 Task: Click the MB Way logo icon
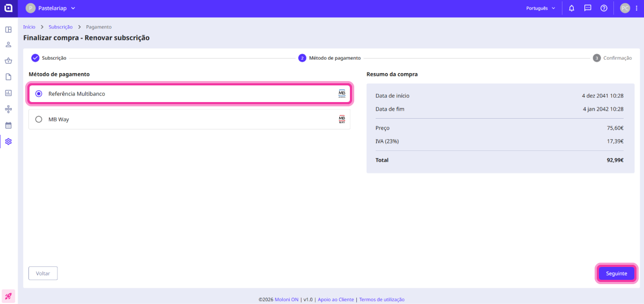(342, 119)
